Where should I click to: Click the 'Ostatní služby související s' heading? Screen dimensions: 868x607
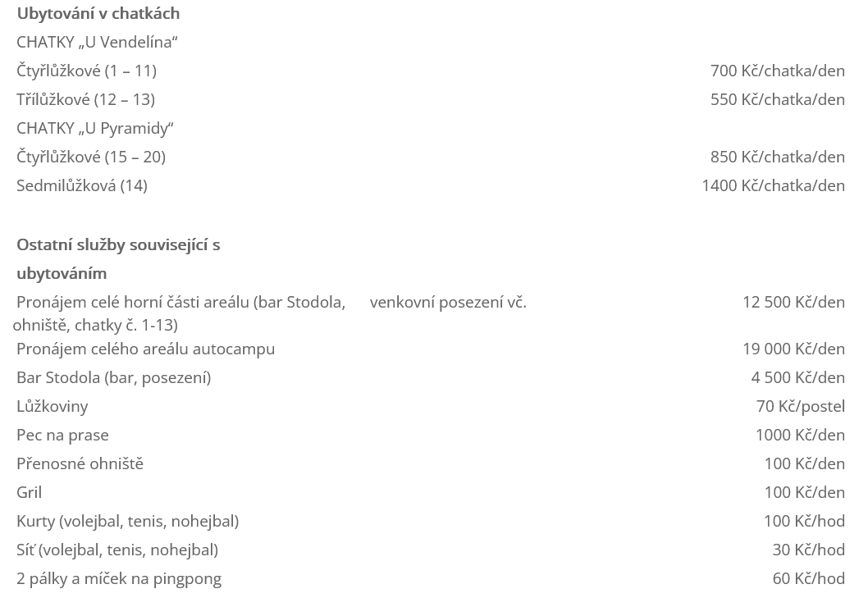click(x=118, y=244)
